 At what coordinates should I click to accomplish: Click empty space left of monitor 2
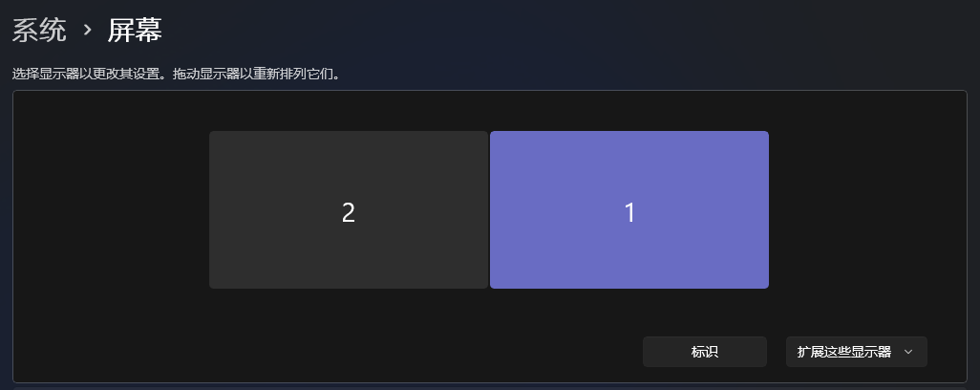[111, 209]
